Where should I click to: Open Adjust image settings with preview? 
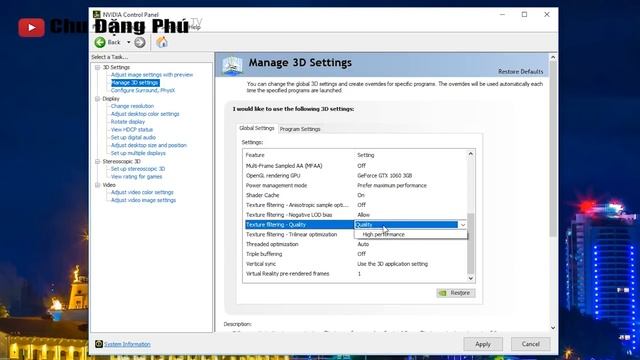[x=152, y=75]
